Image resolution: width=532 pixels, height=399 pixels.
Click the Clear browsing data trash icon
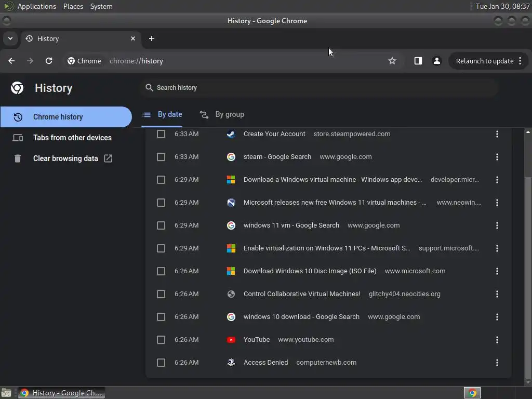pyautogui.click(x=18, y=158)
